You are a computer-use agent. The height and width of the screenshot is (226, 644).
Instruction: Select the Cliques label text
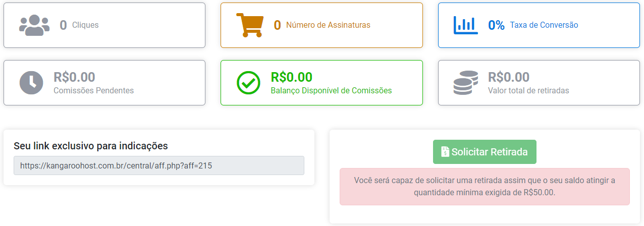85,25
